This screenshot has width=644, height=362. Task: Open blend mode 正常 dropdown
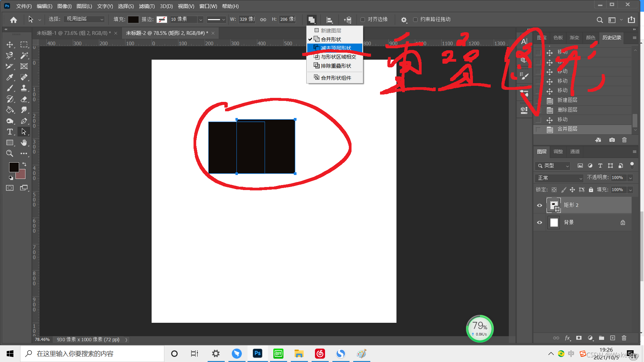coord(559,178)
